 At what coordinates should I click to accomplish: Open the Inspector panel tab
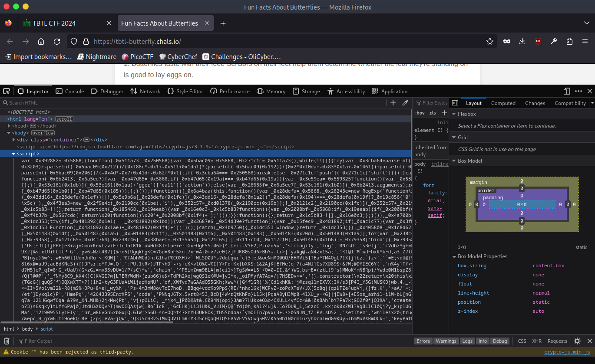coord(33,91)
